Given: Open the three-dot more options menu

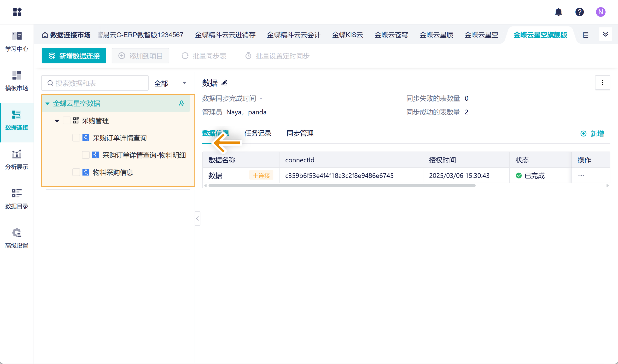Looking at the screenshot, I should pos(602,83).
